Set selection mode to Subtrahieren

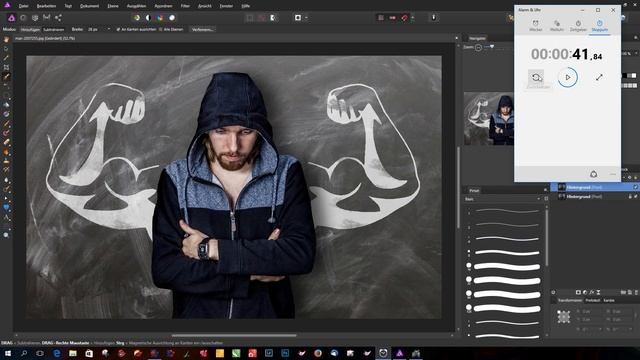(x=53, y=29)
